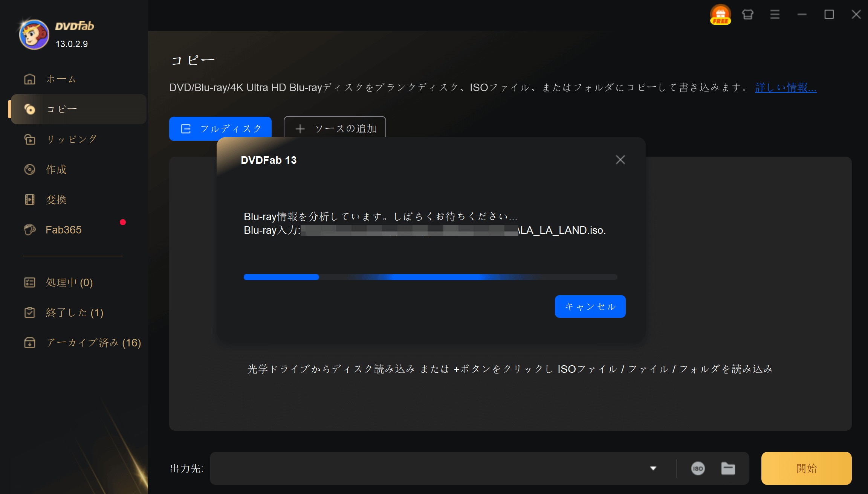Select コピー module in sidebar
This screenshot has height=494, width=868.
(x=79, y=109)
